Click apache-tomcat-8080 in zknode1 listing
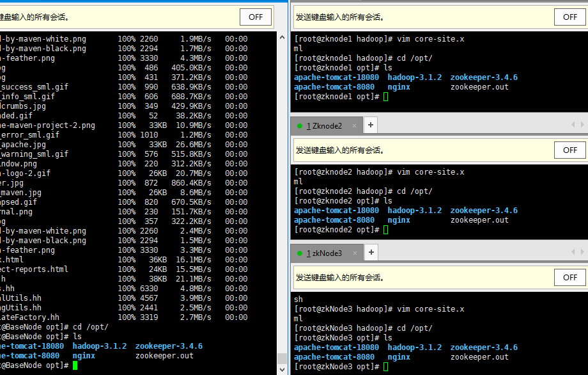 334,87
